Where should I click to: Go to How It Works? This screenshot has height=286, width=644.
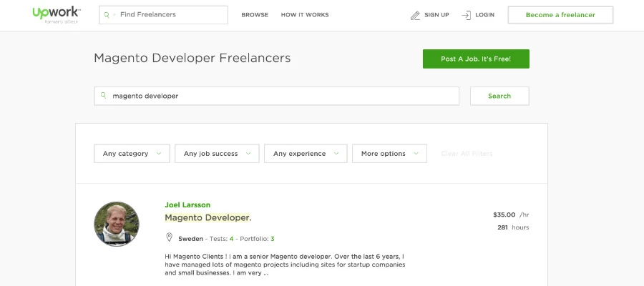click(x=305, y=15)
